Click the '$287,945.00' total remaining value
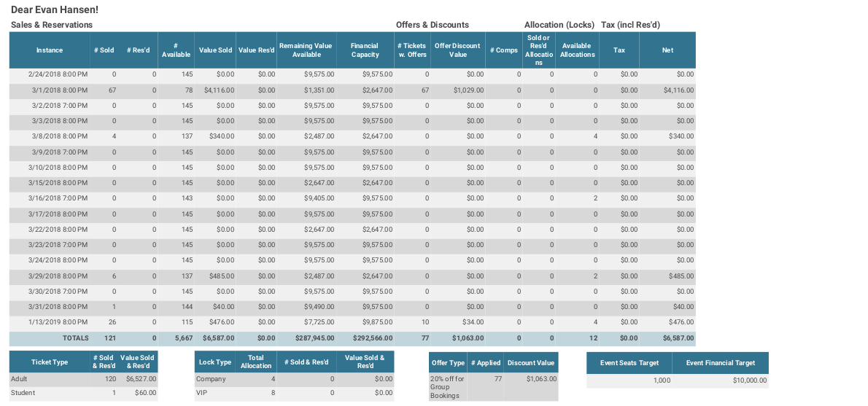This screenshot has width=868, height=406. click(314, 337)
